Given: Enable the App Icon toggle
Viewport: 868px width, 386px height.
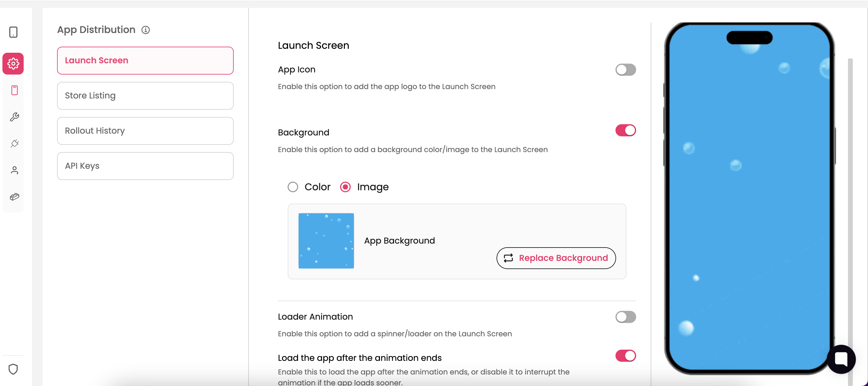Looking at the screenshot, I should [x=626, y=70].
